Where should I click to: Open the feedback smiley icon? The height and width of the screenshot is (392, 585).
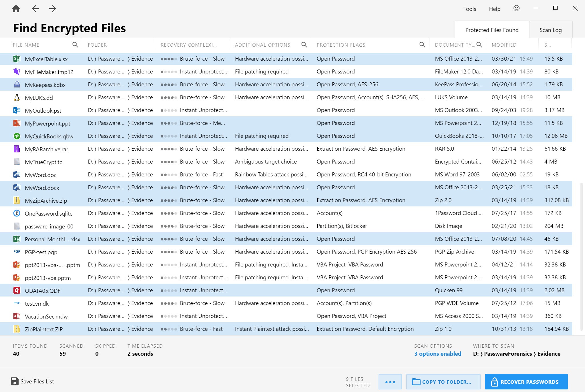pyautogui.click(x=516, y=8)
